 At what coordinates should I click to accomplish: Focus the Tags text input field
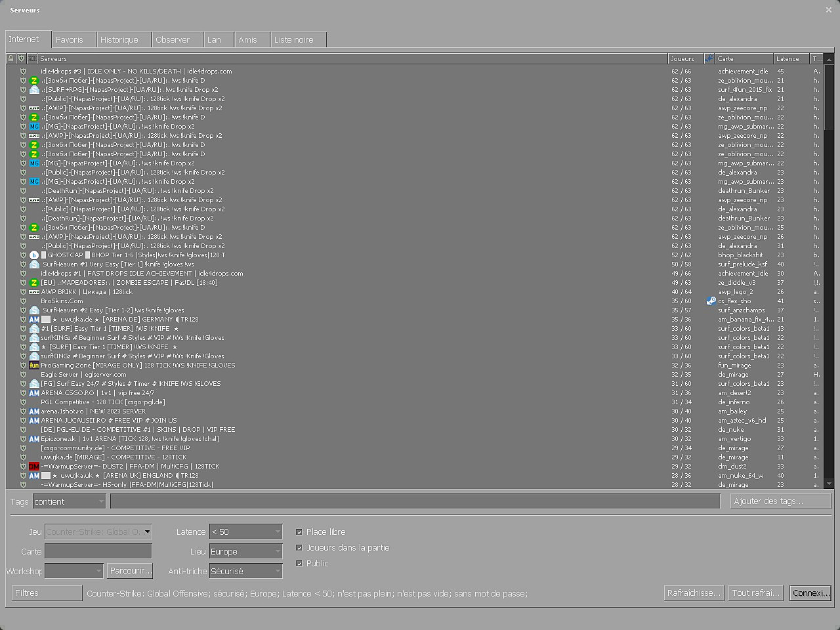tap(415, 501)
